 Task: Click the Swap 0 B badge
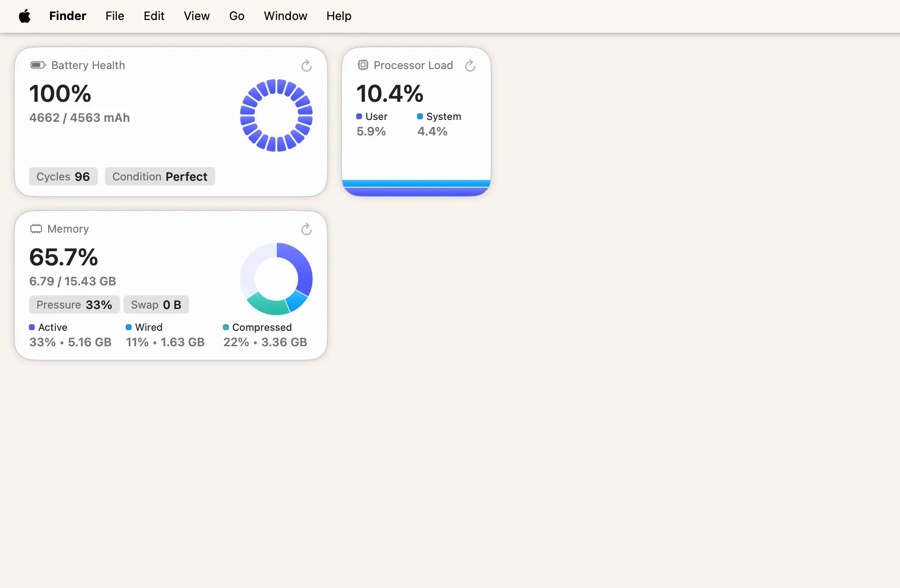[156, 304]
